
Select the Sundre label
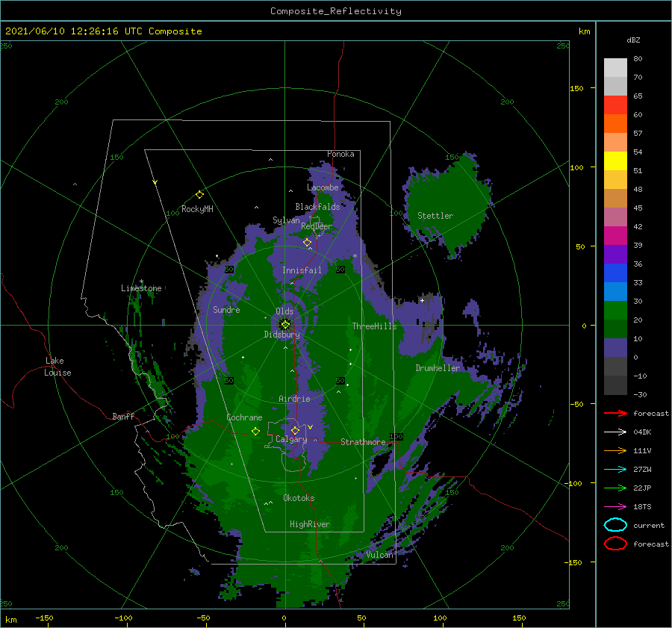(226, 309)
